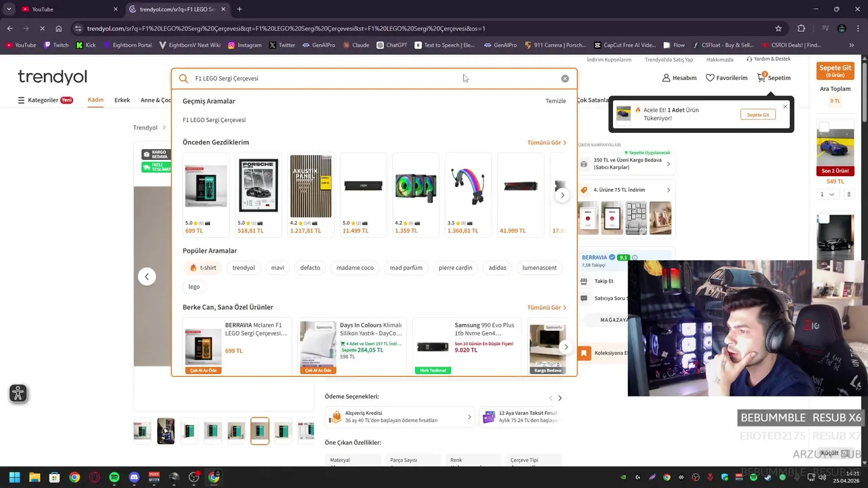The width and height of the screenshot is (868, 488).
Task: Open the Porsche poster product thumbnail
Action: pyautogui.click(x=258, y=195)
